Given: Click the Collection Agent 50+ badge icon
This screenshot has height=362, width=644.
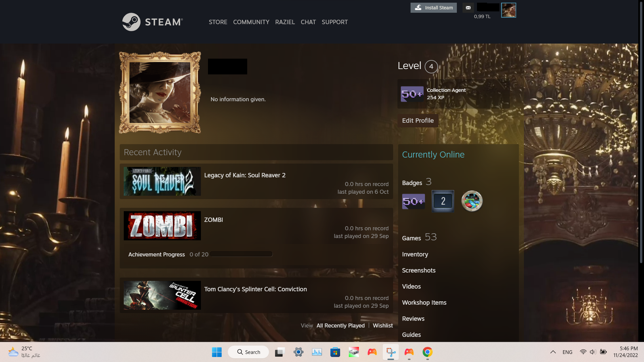Looking at the screenshot, I should coord(412,94).
